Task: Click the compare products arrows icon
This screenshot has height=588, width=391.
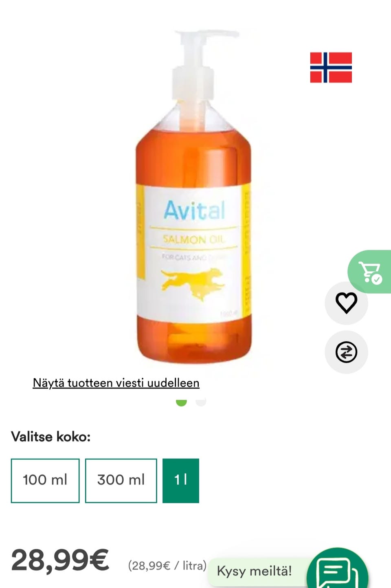Action: (346, 352)
